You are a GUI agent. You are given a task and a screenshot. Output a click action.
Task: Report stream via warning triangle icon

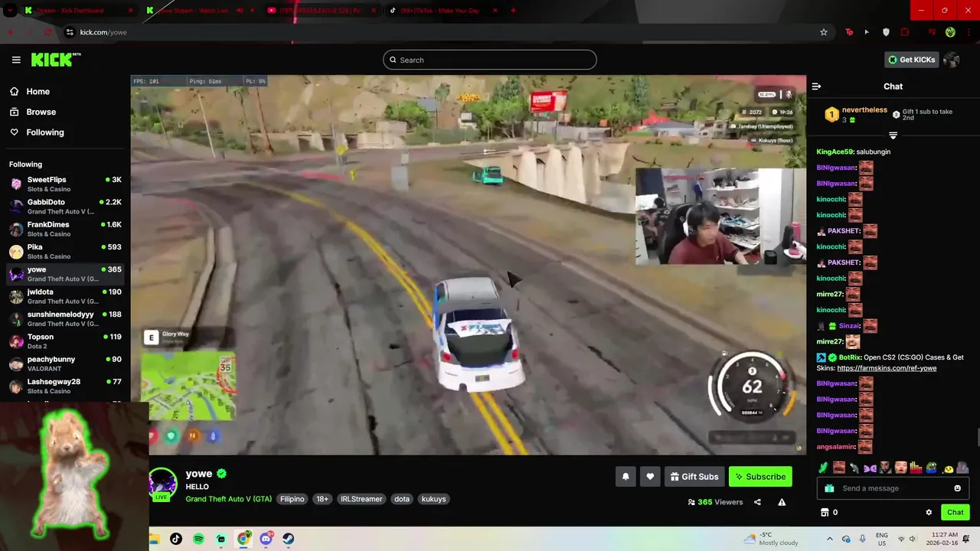(782, 502)
